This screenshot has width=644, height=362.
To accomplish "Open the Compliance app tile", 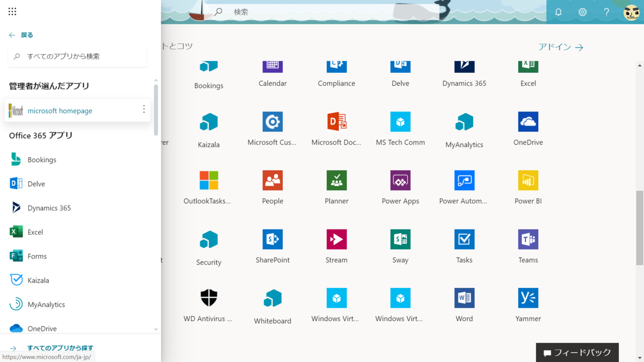I will click(x=336, y=74).
